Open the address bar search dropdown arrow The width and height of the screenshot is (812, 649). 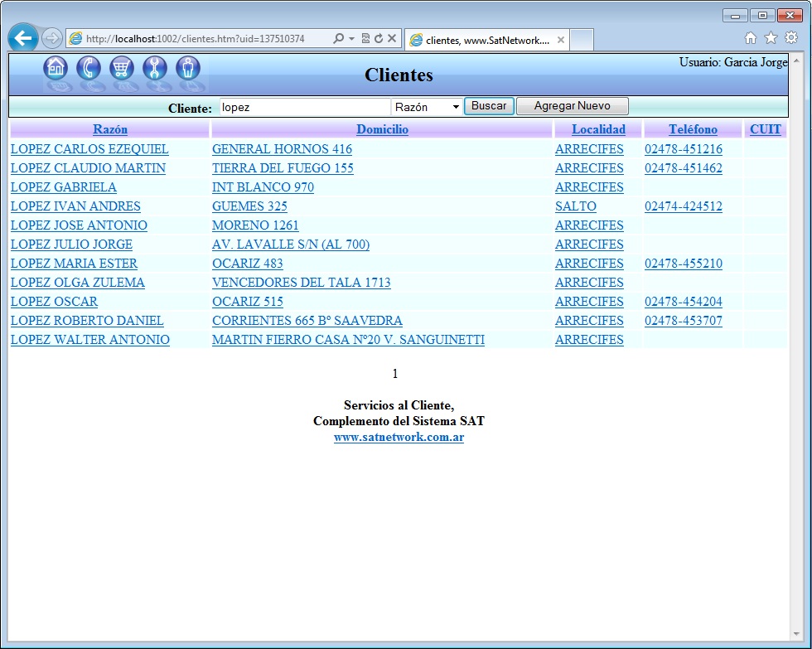pos(351,39)
